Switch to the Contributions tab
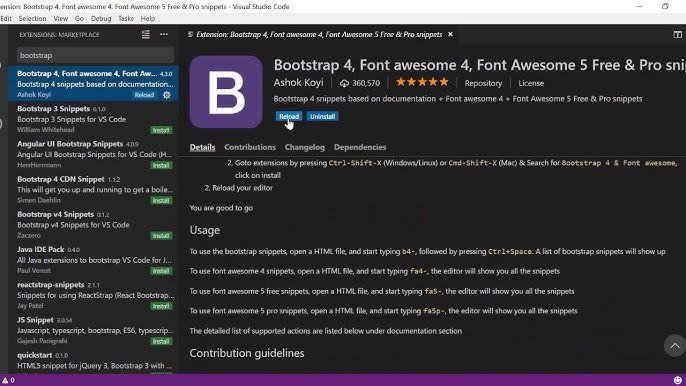 point(250,147)
